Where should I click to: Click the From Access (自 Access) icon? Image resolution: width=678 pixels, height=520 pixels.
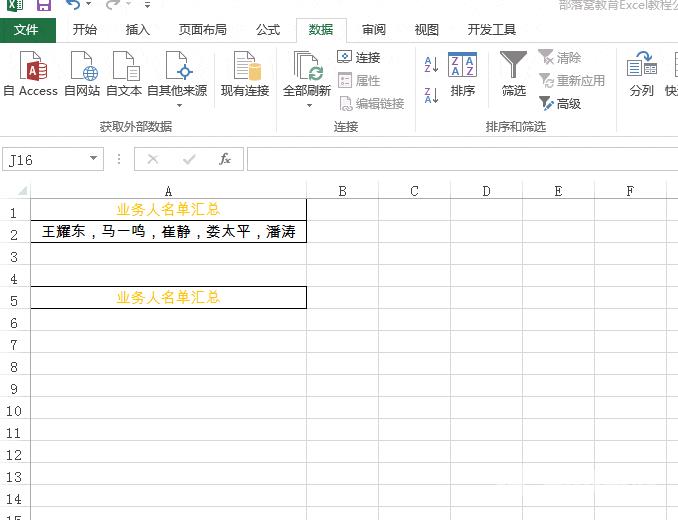click(33, 66)
